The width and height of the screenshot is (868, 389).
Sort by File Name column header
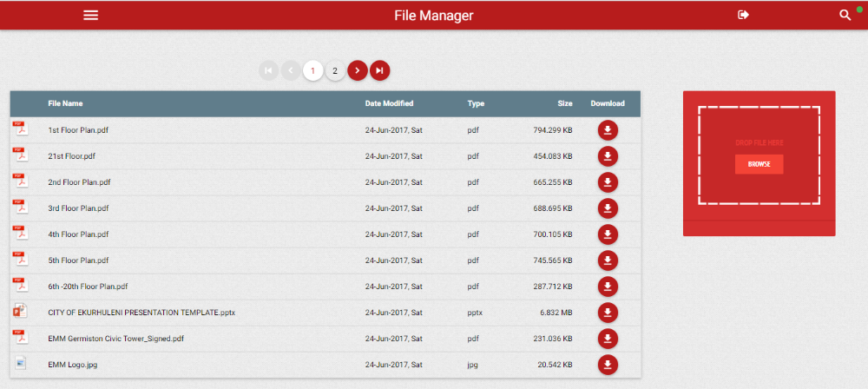click(x=65, y=103)
